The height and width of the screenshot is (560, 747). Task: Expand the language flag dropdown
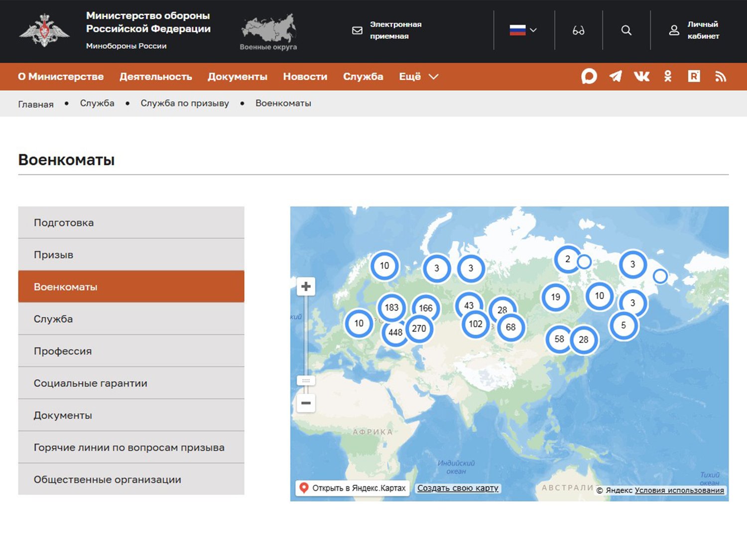pos(523,30)
